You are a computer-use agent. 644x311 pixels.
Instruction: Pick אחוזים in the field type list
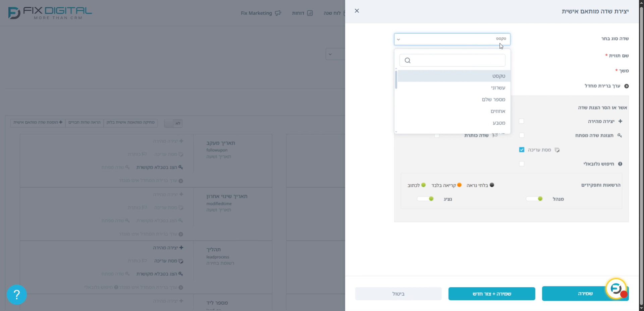453,111
